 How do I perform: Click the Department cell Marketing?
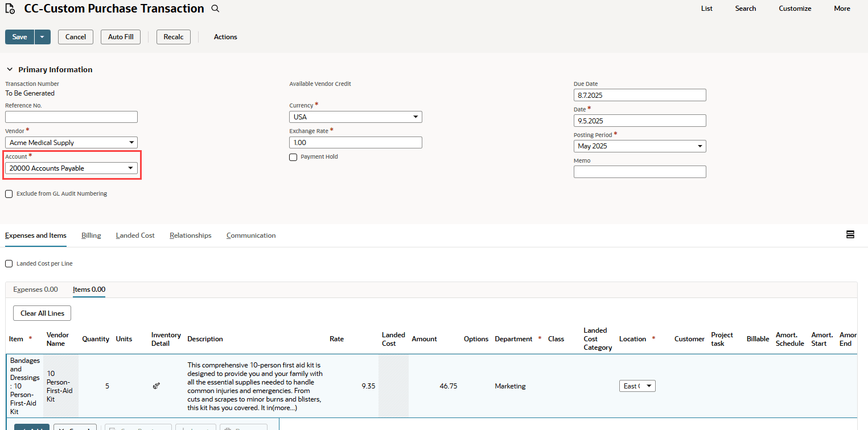[x=511, y=386]
